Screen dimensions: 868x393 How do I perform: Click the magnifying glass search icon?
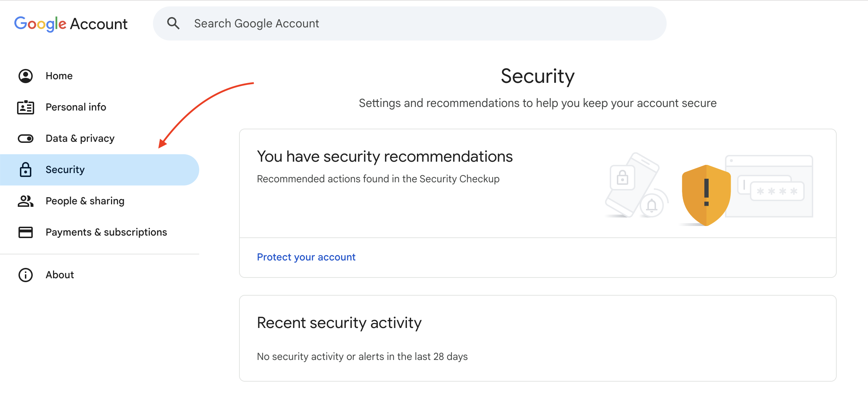(173, 23)
